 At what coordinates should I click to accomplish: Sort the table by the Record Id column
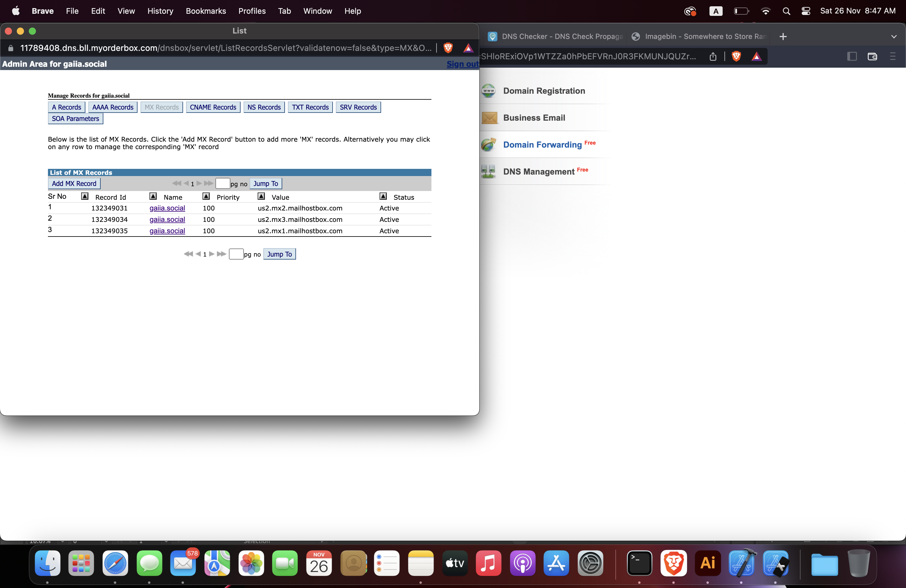[85, 196]
